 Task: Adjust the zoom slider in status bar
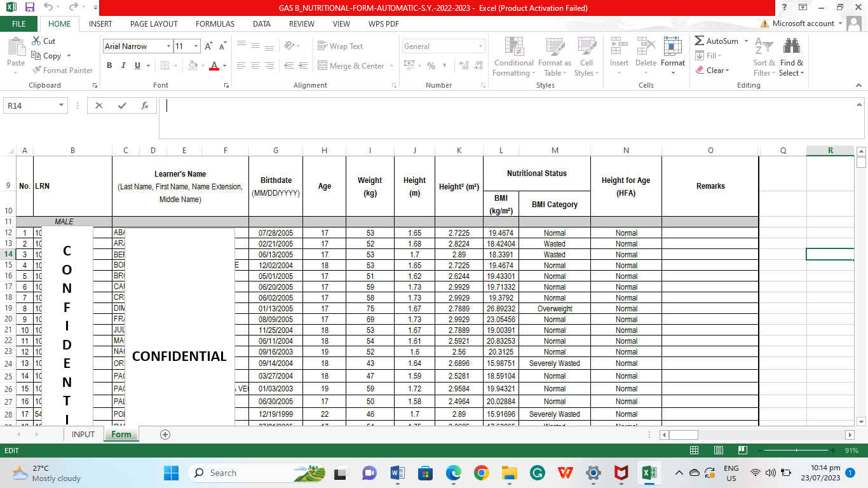click(797, 451)
